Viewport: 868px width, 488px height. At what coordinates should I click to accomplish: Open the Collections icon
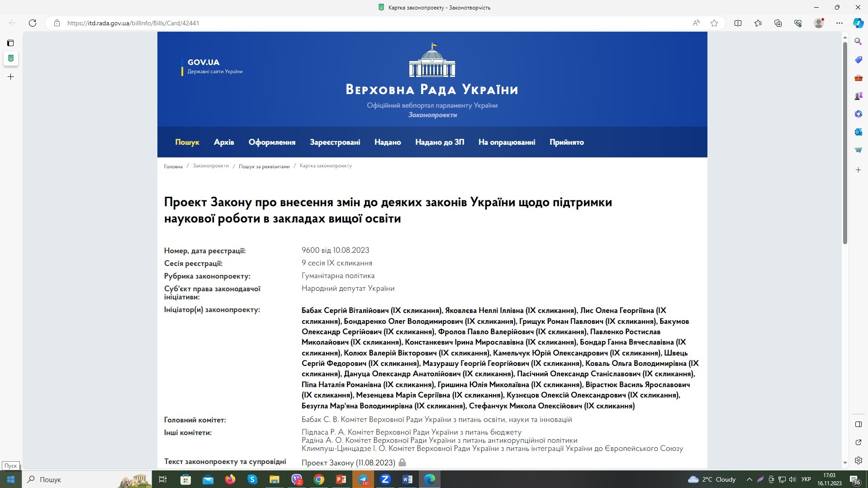tap(778, 23)
